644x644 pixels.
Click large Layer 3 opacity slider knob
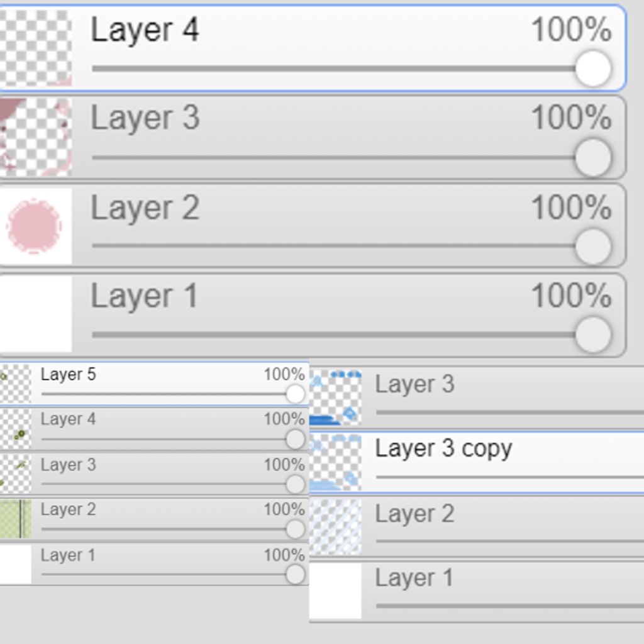592,157
